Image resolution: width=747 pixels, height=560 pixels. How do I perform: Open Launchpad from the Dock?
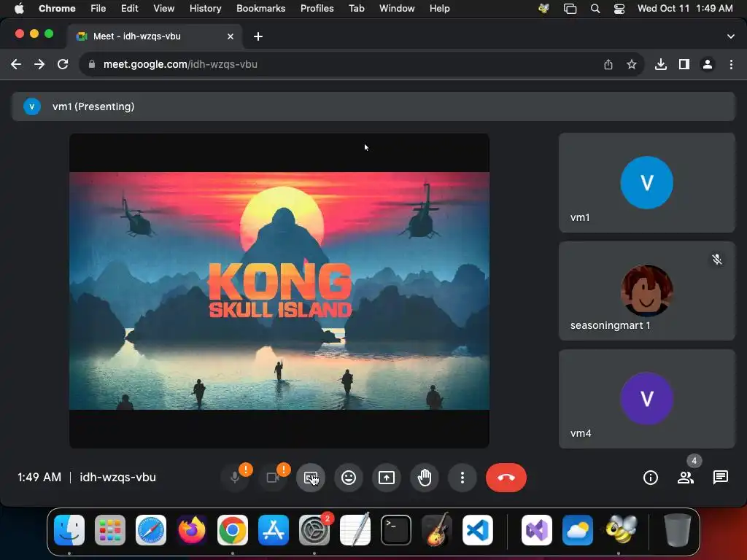click(110, 530)
